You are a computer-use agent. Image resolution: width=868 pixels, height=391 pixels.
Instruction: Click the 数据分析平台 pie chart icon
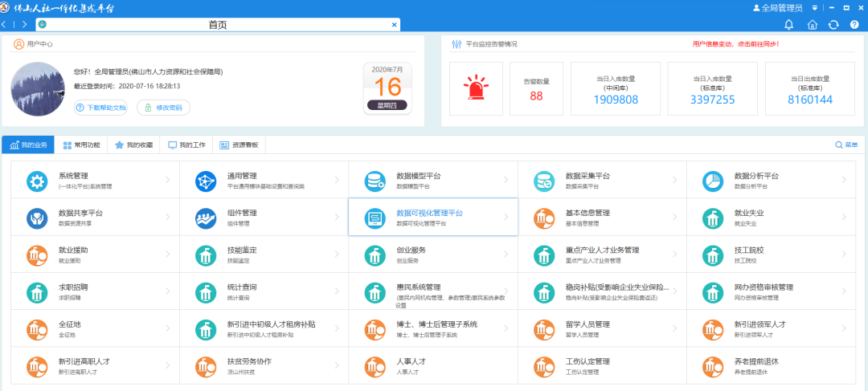pos(713,181)
